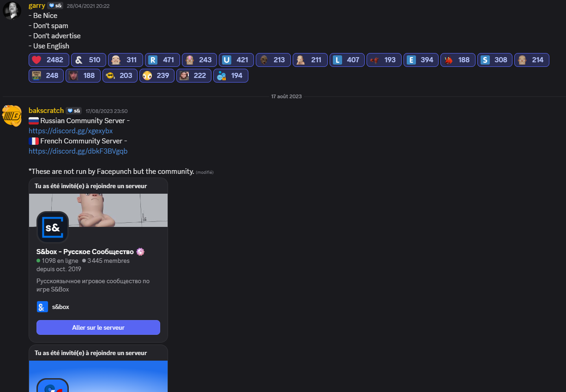Open the French server discord.gg/dbkF3BVgqb link

click(78, 151)
